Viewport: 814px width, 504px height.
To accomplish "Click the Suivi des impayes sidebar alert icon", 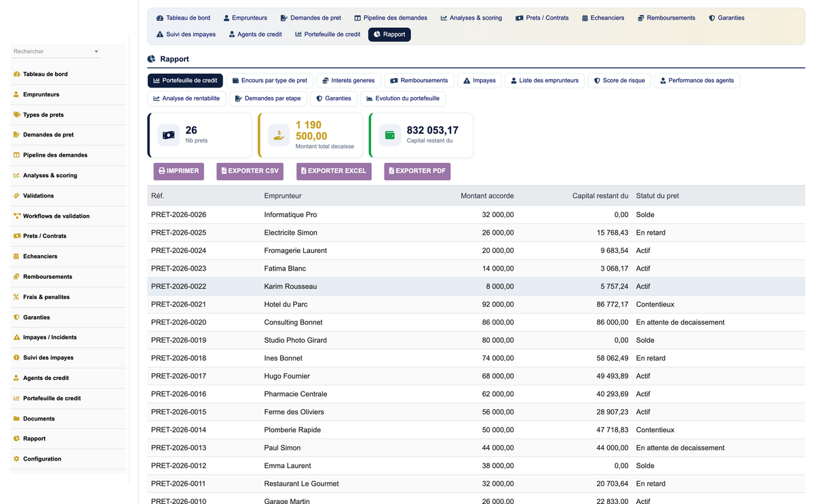I will pos(16,357).
